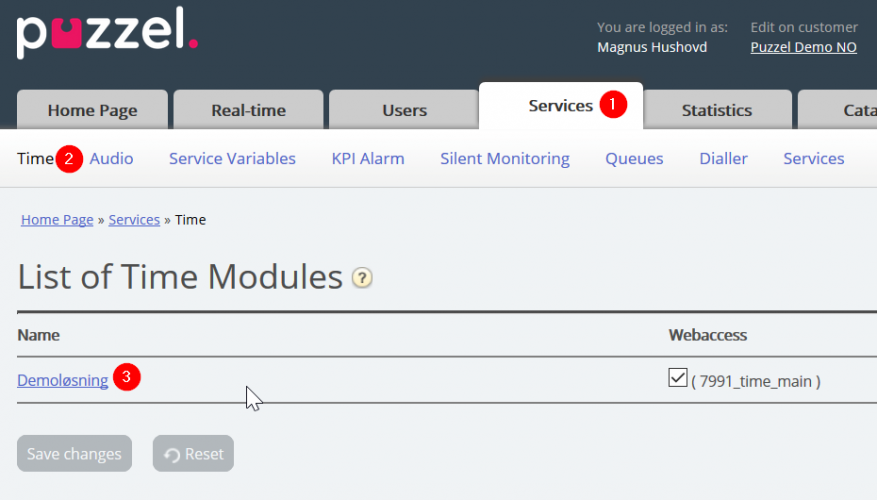
Task: Select the Time submenu item
Action: click(35, 158)
